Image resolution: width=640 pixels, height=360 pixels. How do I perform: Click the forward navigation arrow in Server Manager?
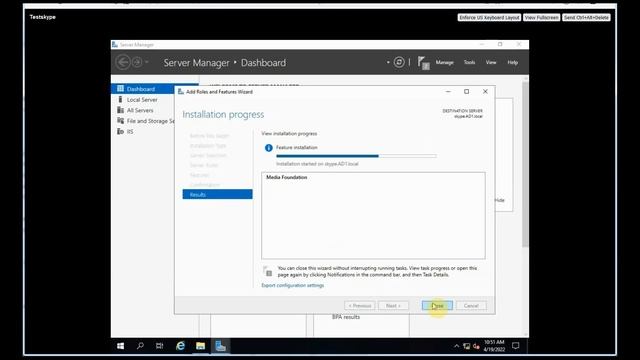pyautogui.click(x=137, y=62)
